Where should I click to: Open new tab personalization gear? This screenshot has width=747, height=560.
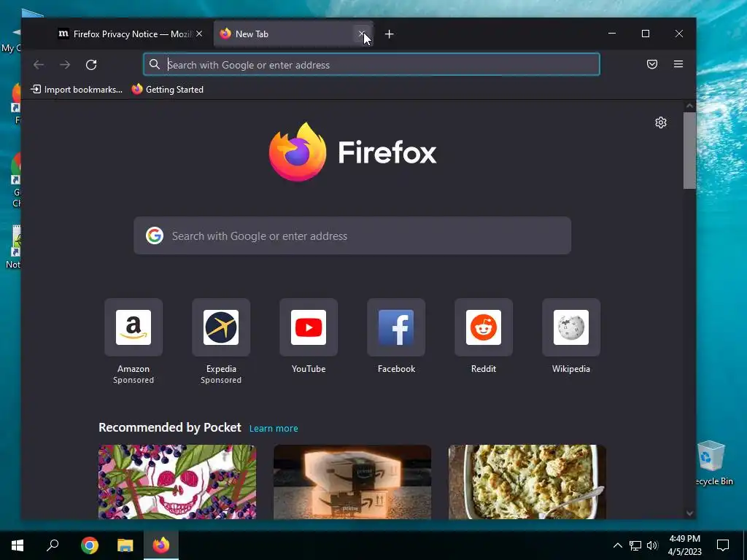(661, 122)
